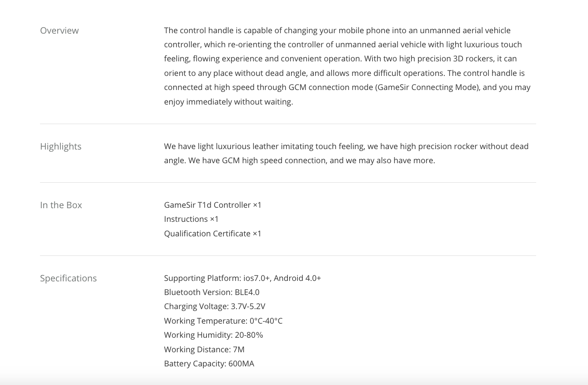
Task: Click the Bluetooth Version: BLE4.0 line
Action: (x=212, y=292)
